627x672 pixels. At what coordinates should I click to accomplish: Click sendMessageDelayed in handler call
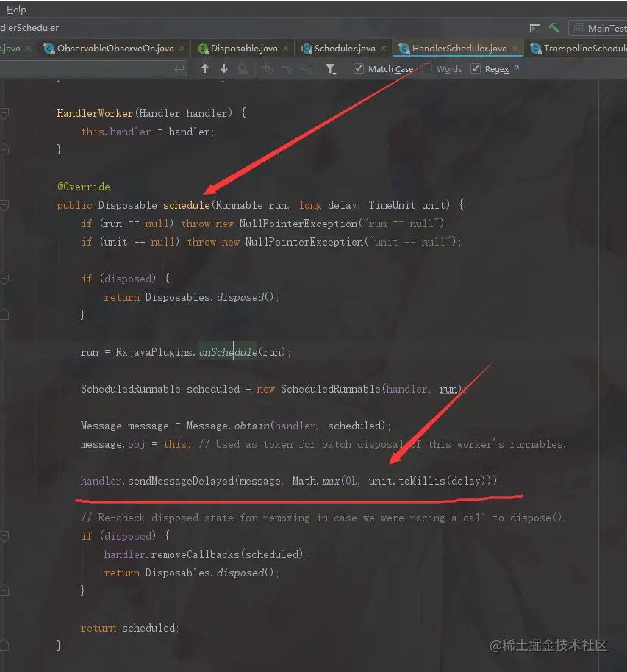point(181,481)
